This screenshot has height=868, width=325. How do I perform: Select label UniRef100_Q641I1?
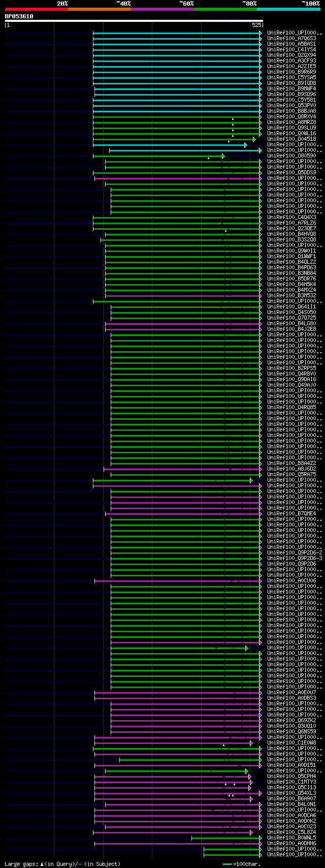tap(291, 306)
